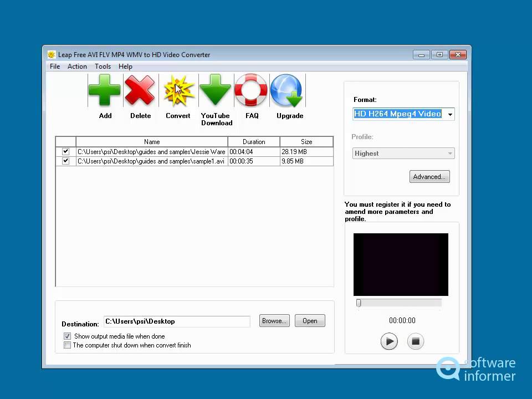Open the FAQ lifebuoy icon

(251, 90)
